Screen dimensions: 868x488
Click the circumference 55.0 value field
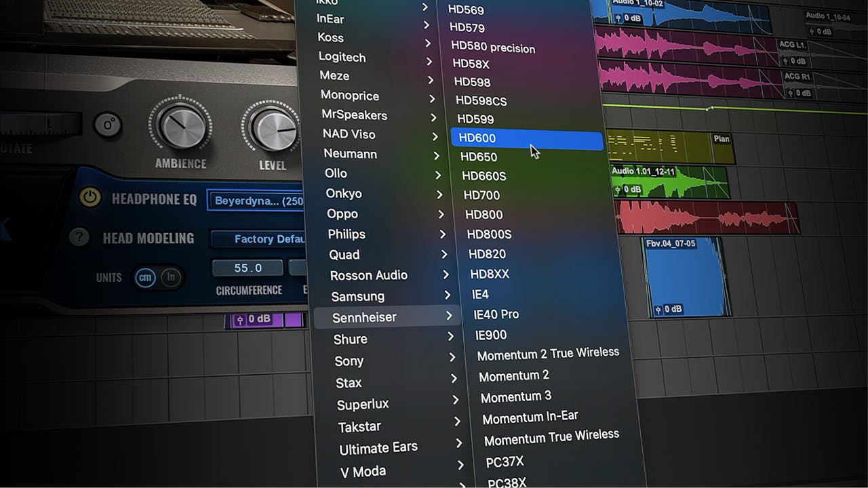pyautogui.click(x=248, y=268)
